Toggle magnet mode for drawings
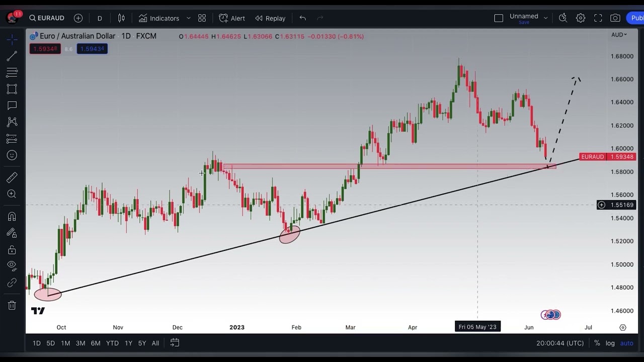 coord(12,217)
